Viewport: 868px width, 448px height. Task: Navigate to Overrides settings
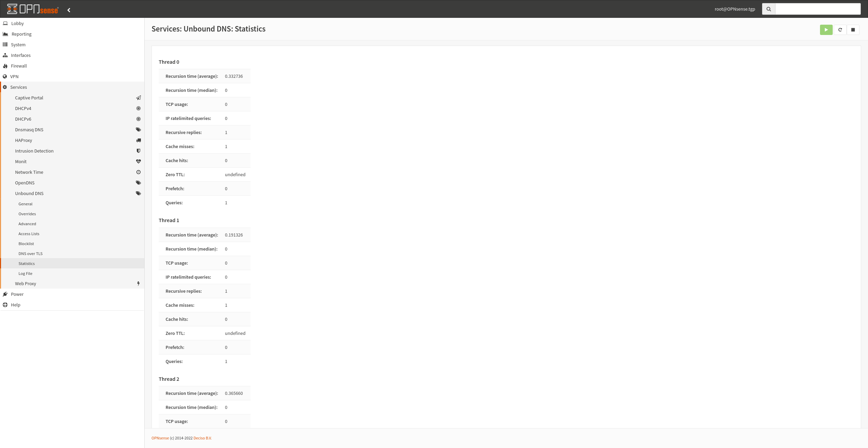pyautogui.click(x=27, y=214)
